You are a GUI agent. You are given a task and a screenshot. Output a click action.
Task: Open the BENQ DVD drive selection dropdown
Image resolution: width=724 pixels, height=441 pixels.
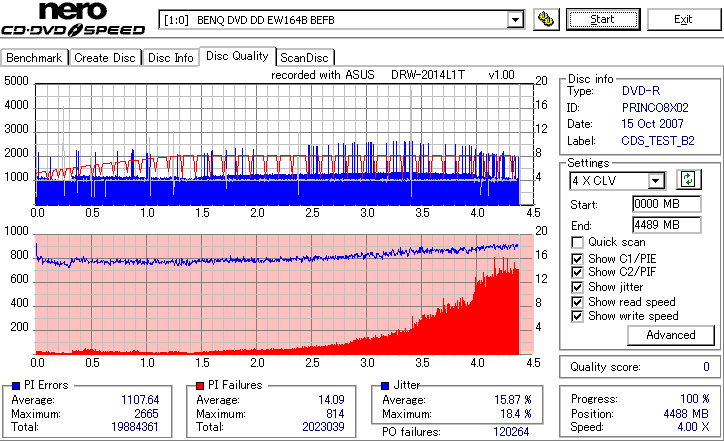tap(515, 20)
